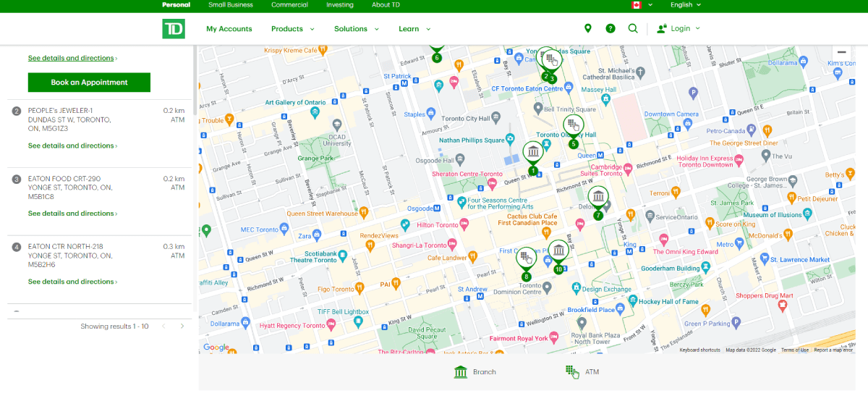868x396 pixels.
Task: Zoom out the map with minus button
Action: pos(841,52)
